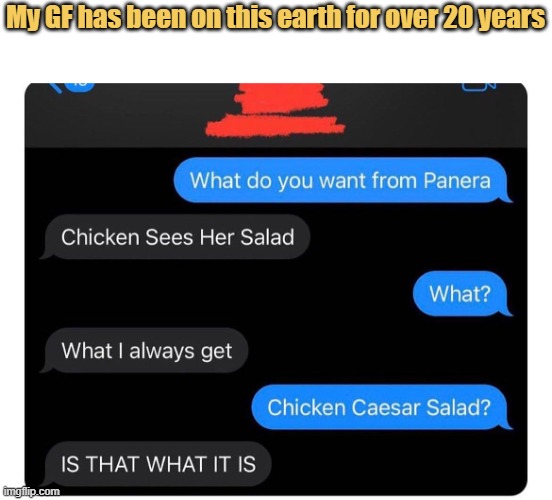Click the yellow meme caption headline

pos(276,18)
